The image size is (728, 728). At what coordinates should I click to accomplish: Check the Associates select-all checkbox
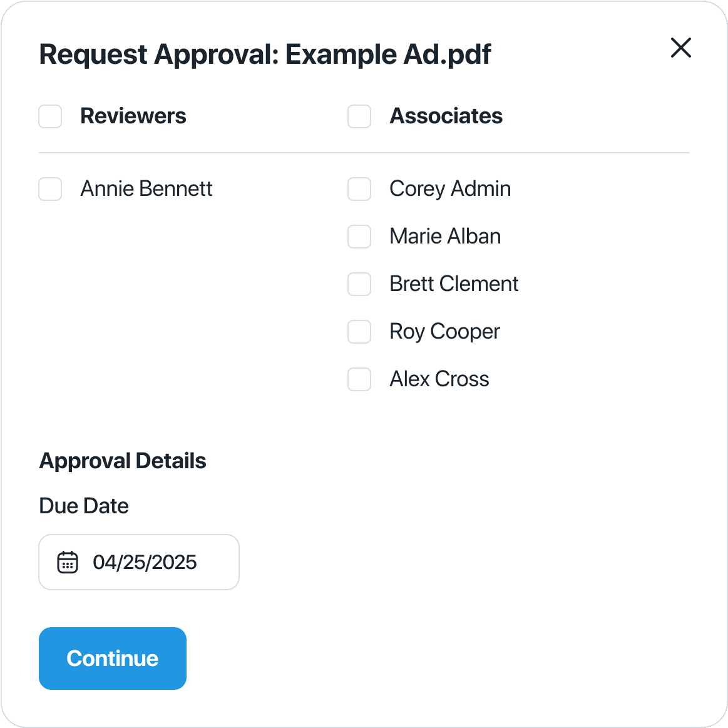[x=359, y=116]
